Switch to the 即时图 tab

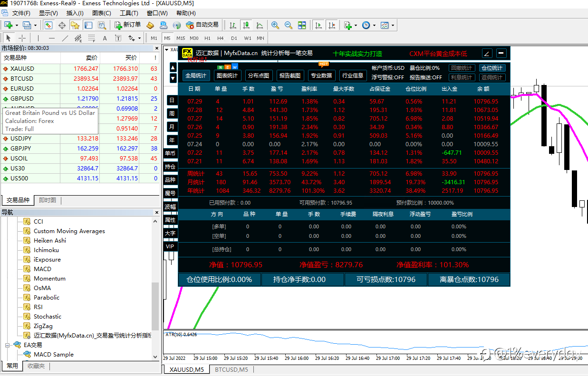[x=47, y=200]
